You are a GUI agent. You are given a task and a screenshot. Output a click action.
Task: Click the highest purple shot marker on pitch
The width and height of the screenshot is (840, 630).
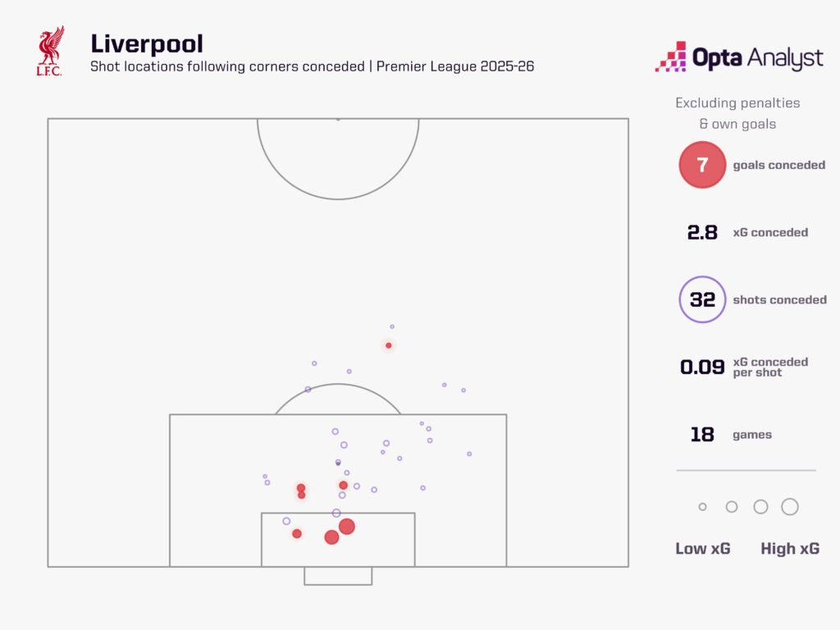tap(392, 326)
